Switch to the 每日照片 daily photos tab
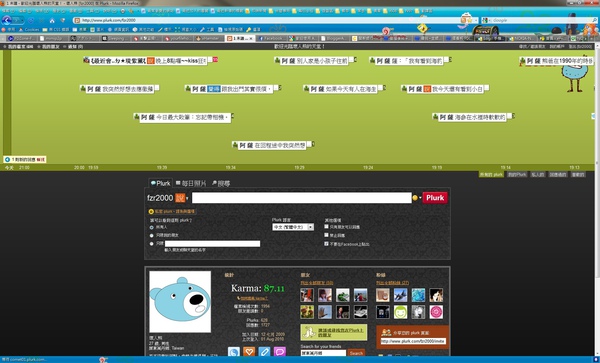This screenshot has height=363, width=600. 191,184
